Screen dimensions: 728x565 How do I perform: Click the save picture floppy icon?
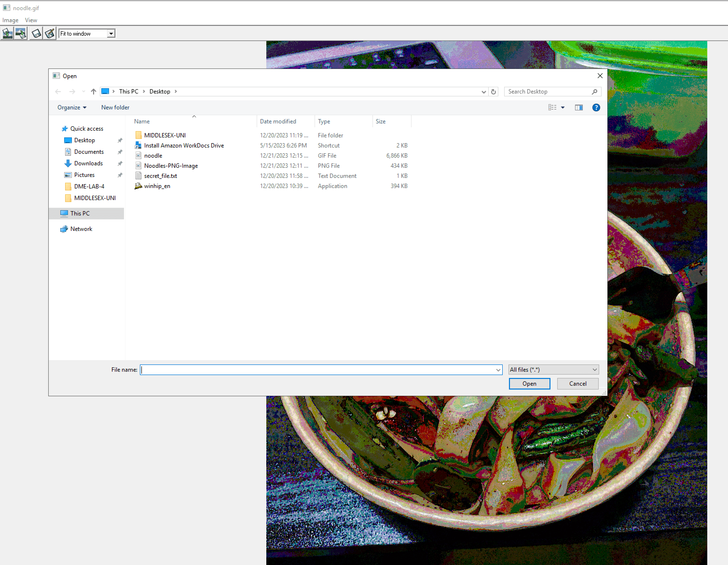click(36, 33)
